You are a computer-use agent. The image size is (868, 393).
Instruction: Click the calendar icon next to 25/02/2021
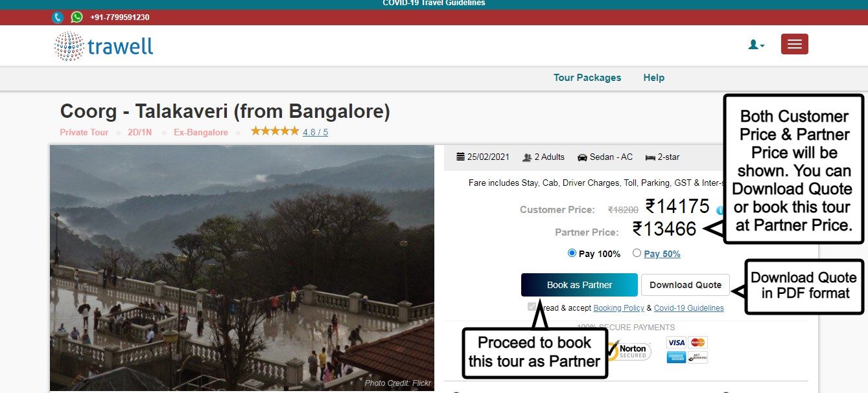tap(461, 157)
